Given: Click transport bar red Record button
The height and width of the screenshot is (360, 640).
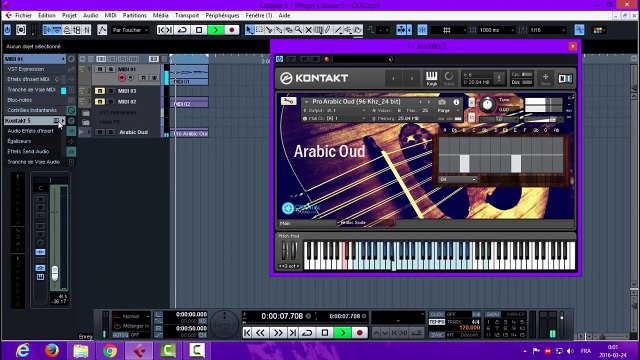Looking at the screenshot, I should (x=360, y=333).
